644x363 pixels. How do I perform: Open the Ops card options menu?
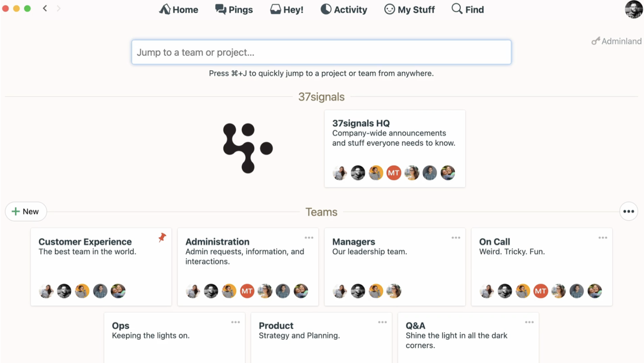235,322
